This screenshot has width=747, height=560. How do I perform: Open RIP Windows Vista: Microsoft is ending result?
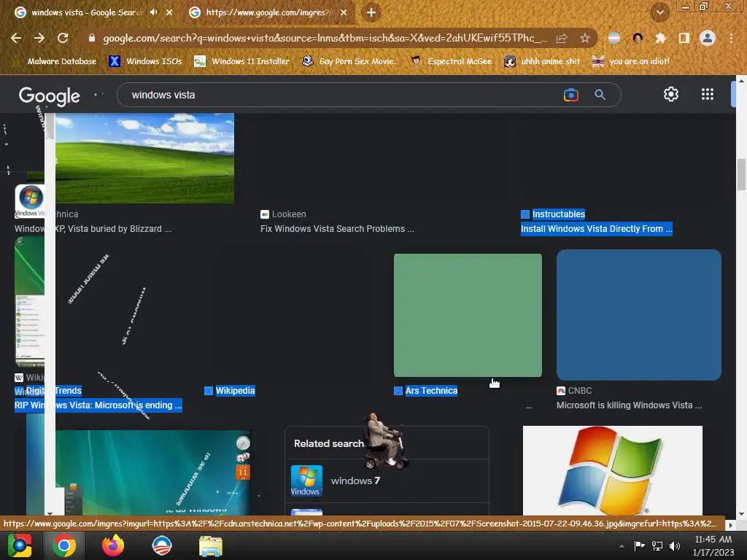pos(98,405)
